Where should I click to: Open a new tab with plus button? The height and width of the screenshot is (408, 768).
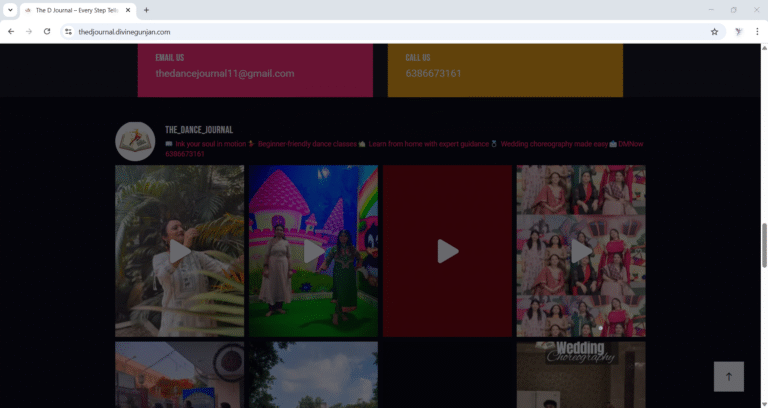pyautogui.click(x=146, y=10)
